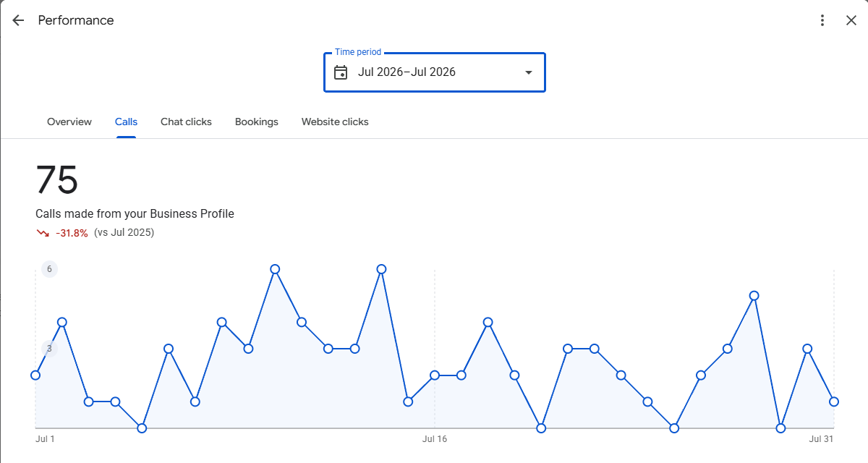Click the (vs Jul 2025) comparison text
The image size is (868, 463).
(124, 233)
